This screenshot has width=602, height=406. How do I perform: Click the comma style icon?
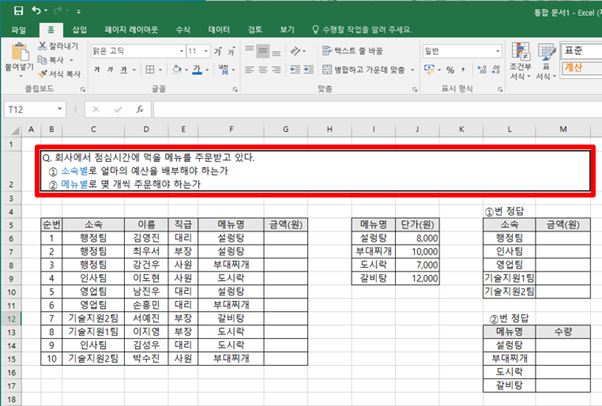pyautogui.click(x=463, y=70)
